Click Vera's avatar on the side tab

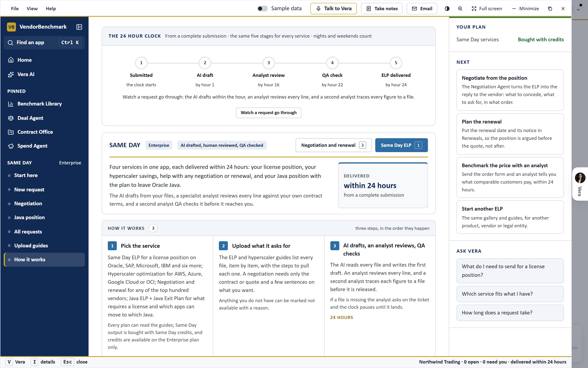click(580, 178)
